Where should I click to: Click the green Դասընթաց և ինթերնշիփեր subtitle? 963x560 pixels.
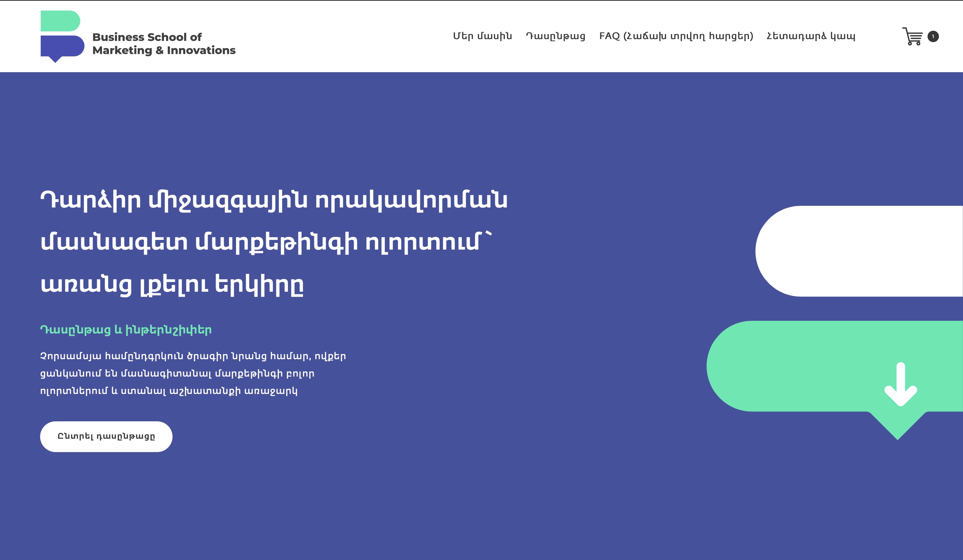tap(126, 330)
